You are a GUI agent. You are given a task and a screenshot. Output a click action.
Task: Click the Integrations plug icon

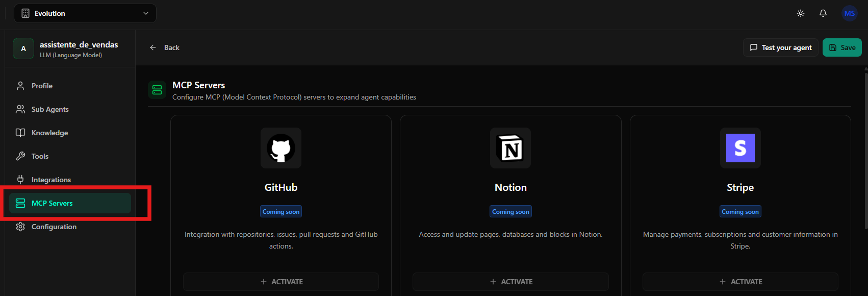click(20, 180)
